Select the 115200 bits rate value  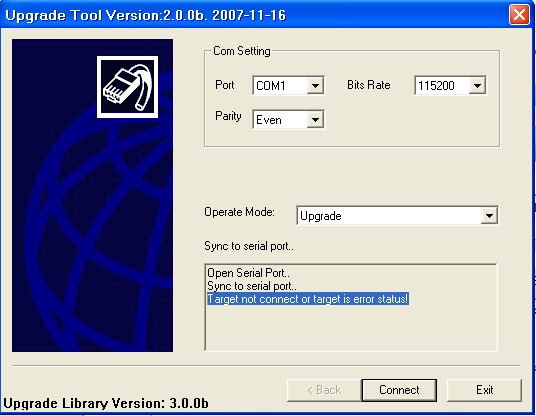click(442, 85)
